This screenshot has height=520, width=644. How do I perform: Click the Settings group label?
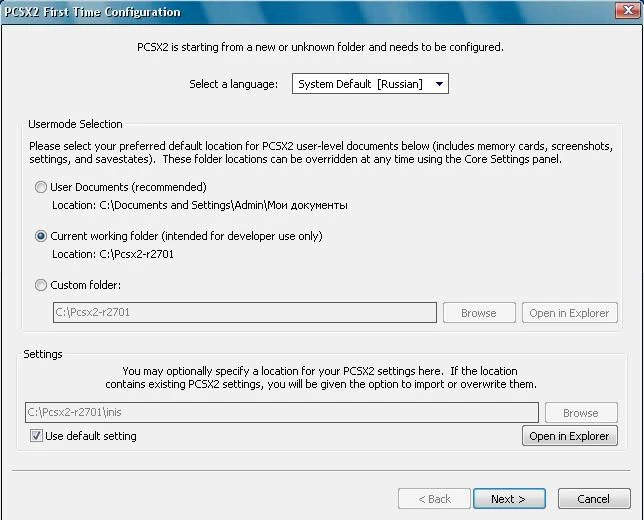point(43,354)
